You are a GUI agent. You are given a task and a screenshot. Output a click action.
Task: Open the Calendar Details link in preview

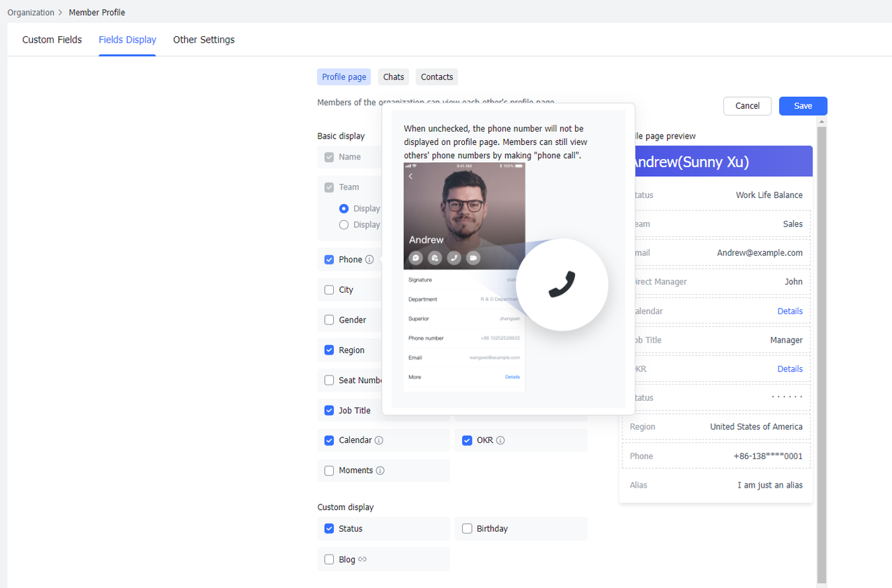(790, 311)
